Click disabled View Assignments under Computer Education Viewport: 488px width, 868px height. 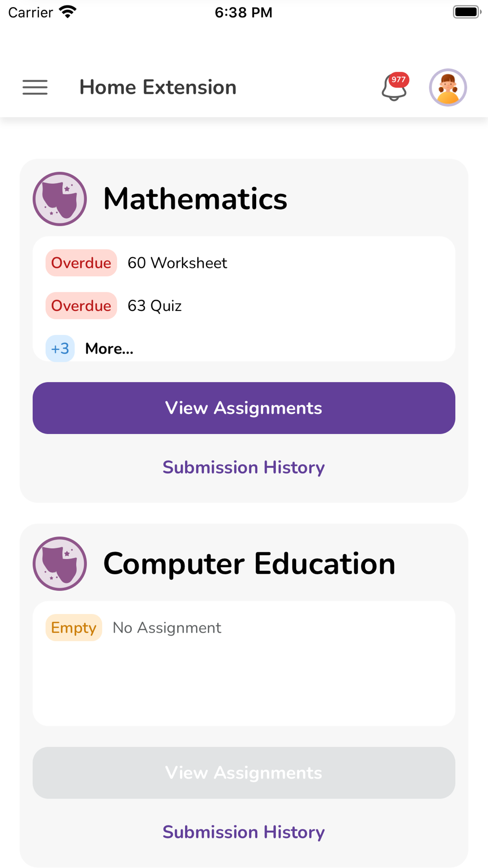(x=244, y=773)
